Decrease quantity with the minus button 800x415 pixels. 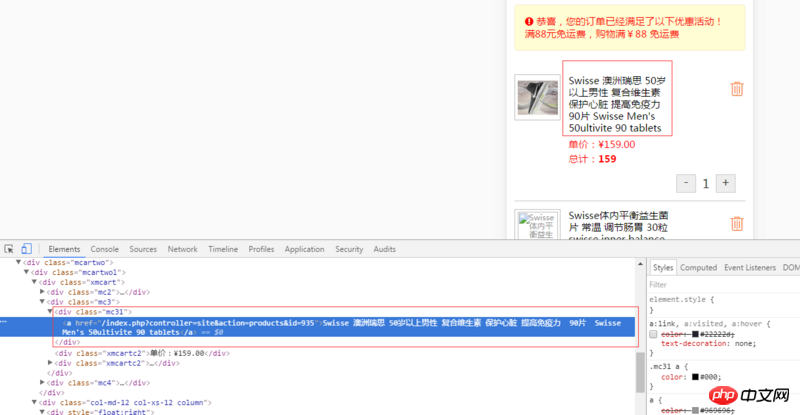point(686,183)
